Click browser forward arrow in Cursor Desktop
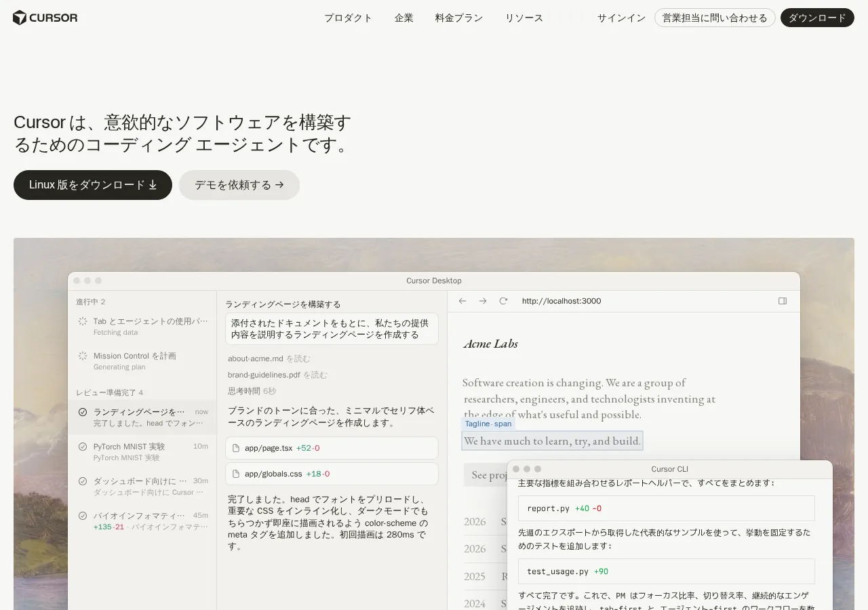 pyautogui.click(x=483, y=301)
